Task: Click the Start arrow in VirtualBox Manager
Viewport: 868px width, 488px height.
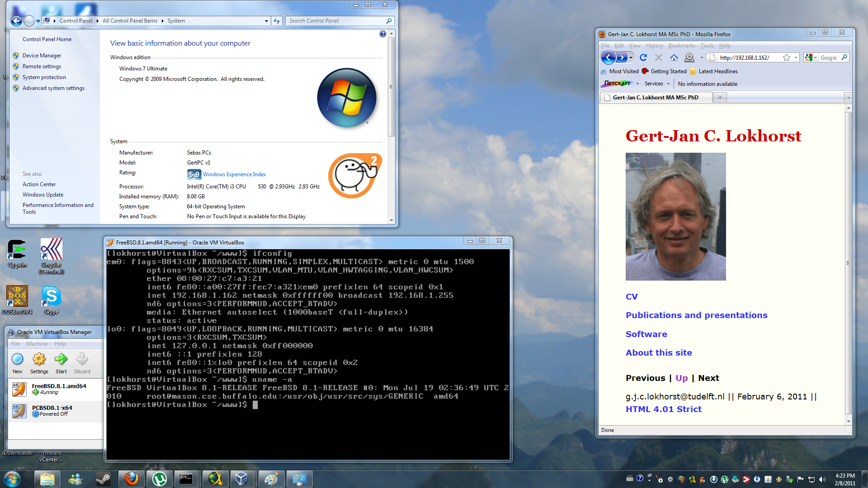Action: pos(61,363)
